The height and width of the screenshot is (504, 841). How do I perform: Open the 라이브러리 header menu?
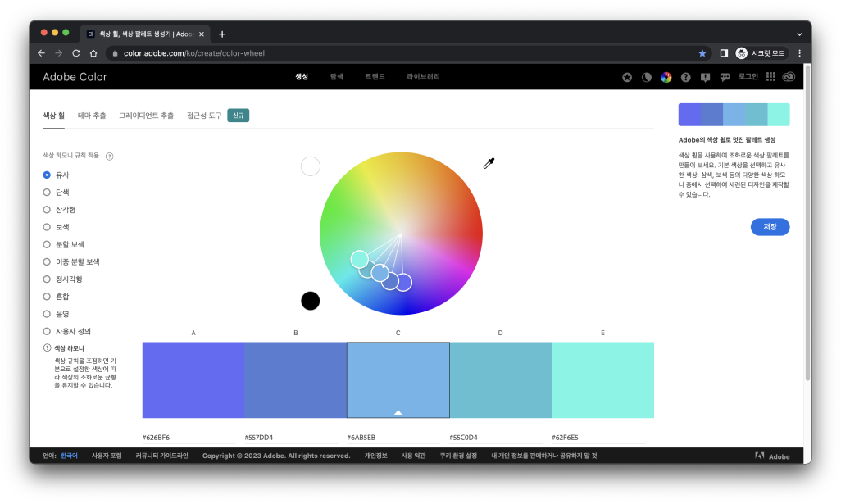[x=423, y=77]
